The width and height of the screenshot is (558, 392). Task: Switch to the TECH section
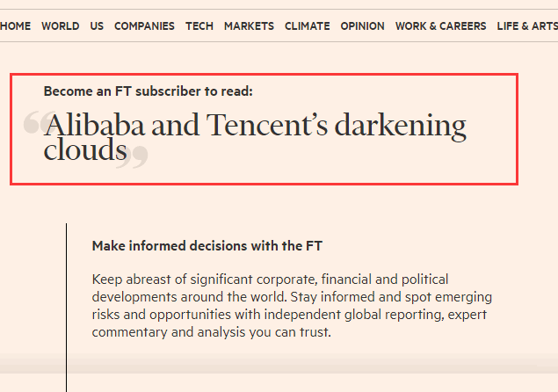(x=199, y=26)
